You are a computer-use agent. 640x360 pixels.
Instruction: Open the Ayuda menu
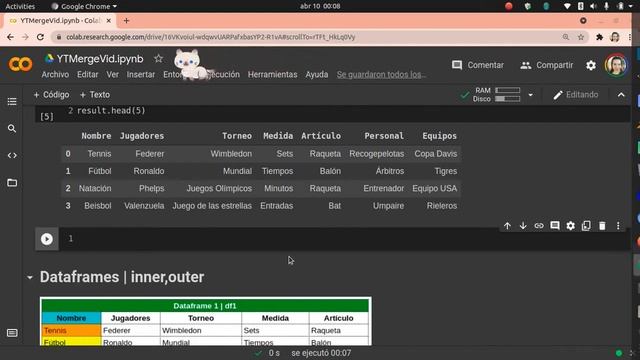pos(317,75)
